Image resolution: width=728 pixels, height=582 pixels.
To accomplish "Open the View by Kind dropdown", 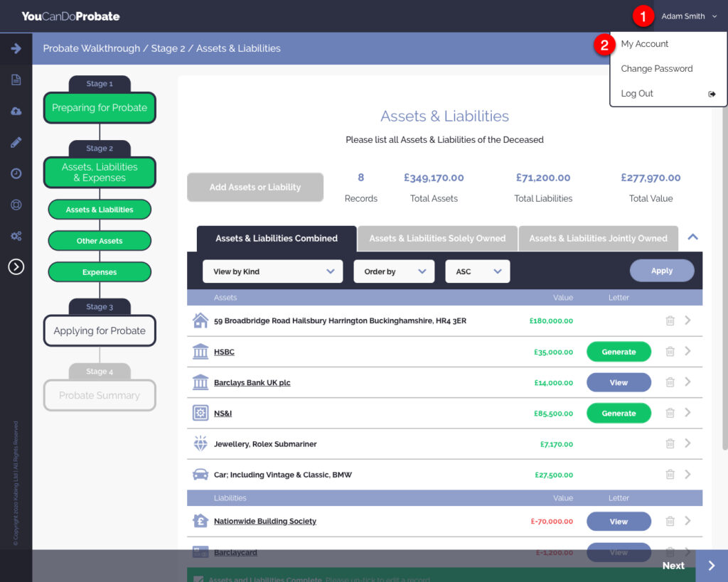I will pyautogui.click(x=272, y=271).
